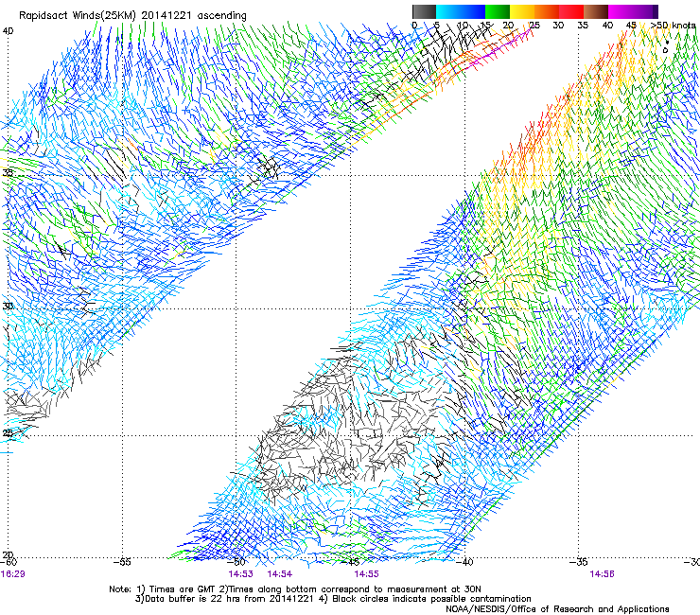Click the purple time stamp '14:55'
The height and width of the screenshot is (615, 700).
(x=366, y=574)
